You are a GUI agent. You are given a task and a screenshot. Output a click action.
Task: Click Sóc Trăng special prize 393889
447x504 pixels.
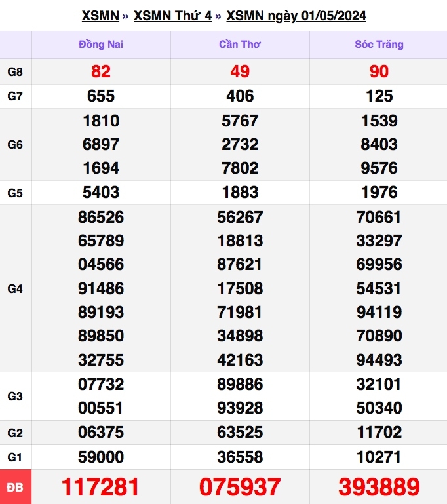click(379, 487)
